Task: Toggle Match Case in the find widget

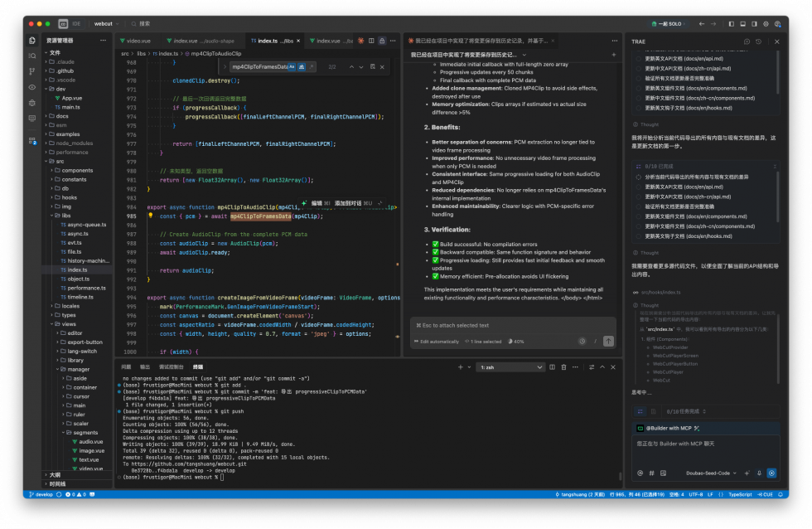Action: [293, 66]
